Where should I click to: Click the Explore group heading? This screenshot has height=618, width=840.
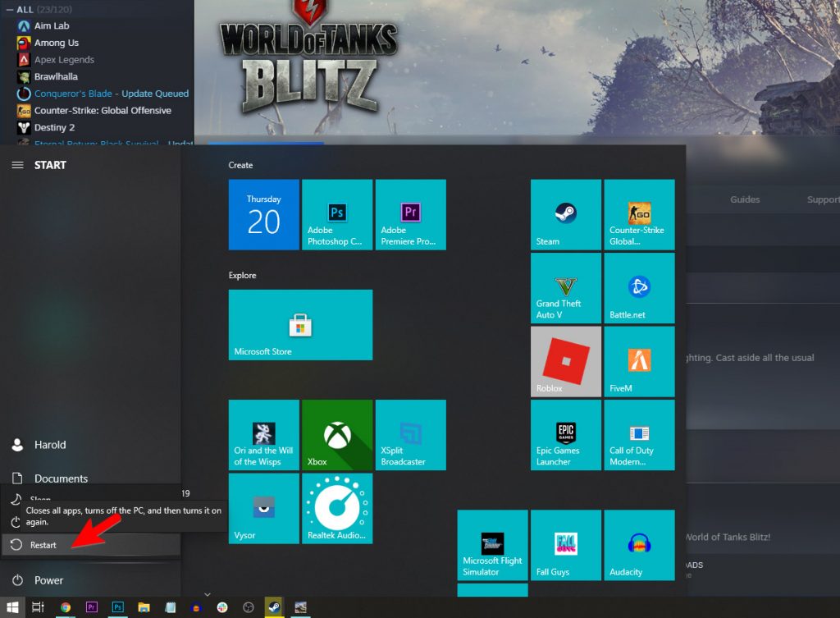point(243,275)
